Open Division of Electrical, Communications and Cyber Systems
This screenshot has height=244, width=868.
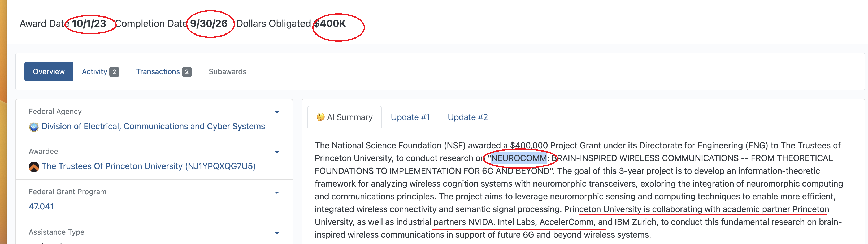tap(153, 126)
